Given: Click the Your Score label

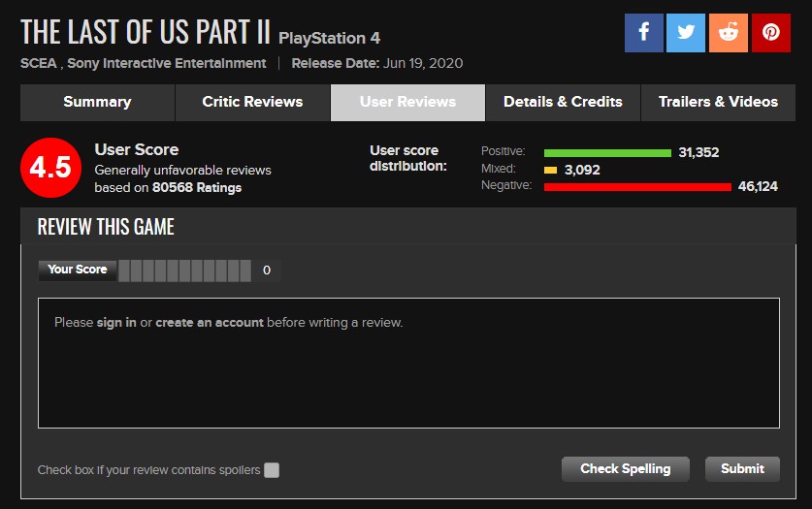Looking at the screenshot, I should 78,270.
